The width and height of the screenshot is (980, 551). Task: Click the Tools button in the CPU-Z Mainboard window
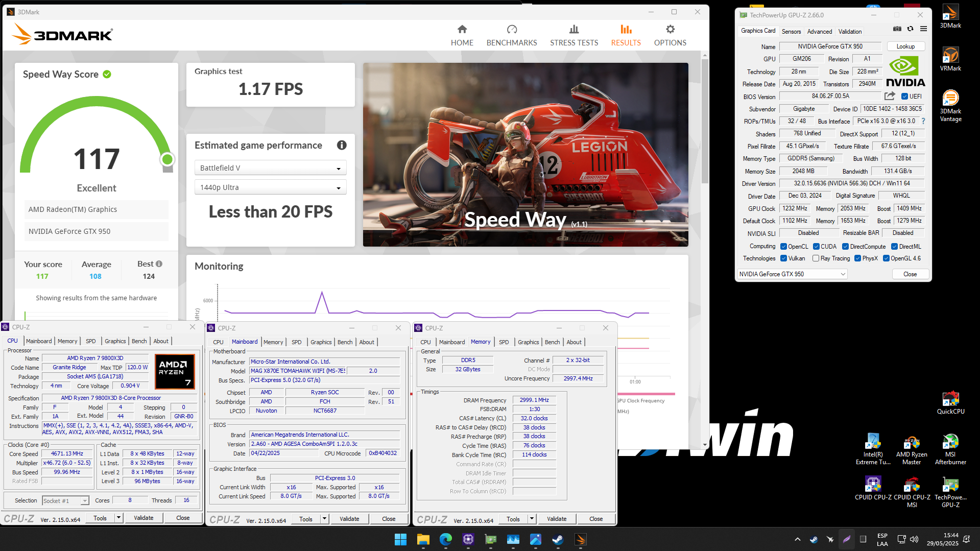point(306,519)
